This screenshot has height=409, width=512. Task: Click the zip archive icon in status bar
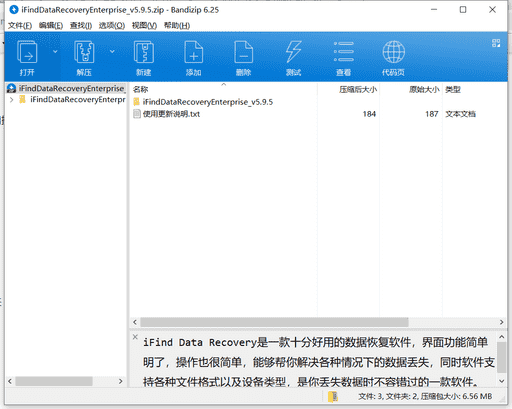(x=333, y=396)
